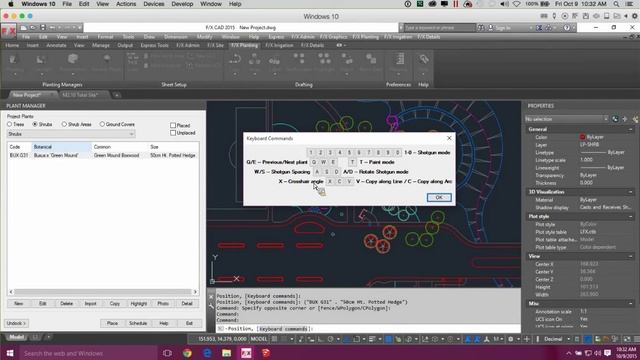Click the Help icon in the F/X Planting ribbon
Screen dimensions: 640x360
click(423, 59)
